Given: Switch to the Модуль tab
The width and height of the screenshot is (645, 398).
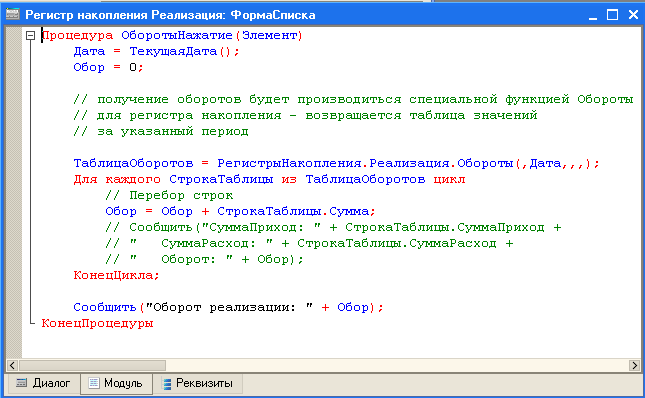Looking at the screenshot, I should tap(116, 383).
